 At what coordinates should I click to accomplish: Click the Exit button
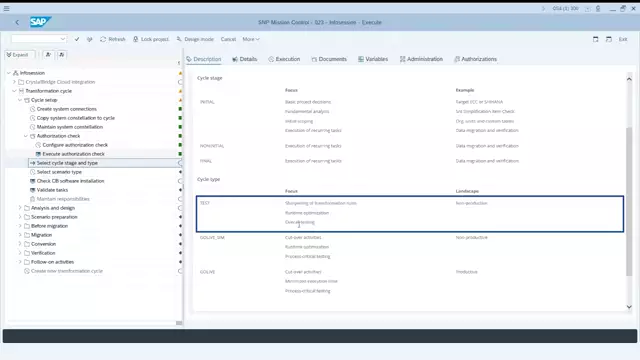(x=623, y=39)
